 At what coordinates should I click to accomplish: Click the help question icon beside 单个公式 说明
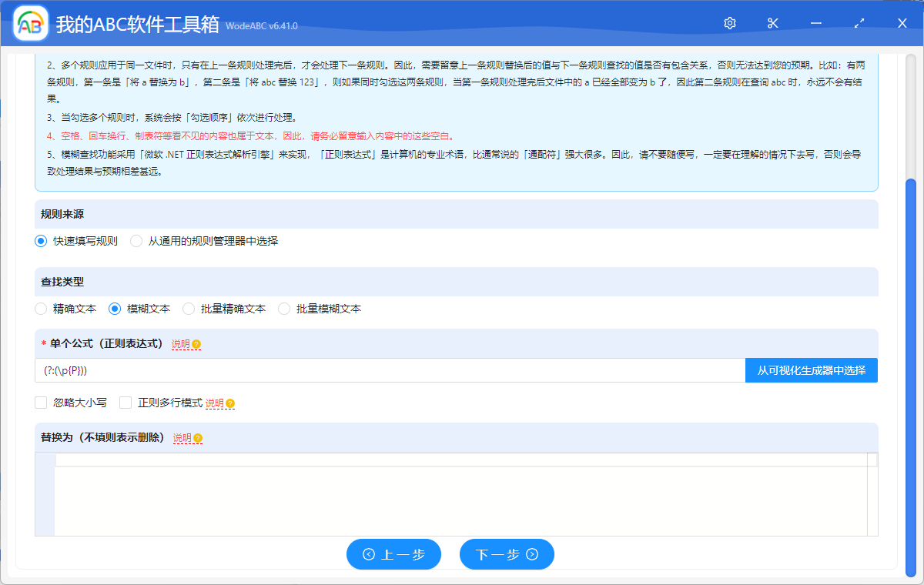(198, 345)
